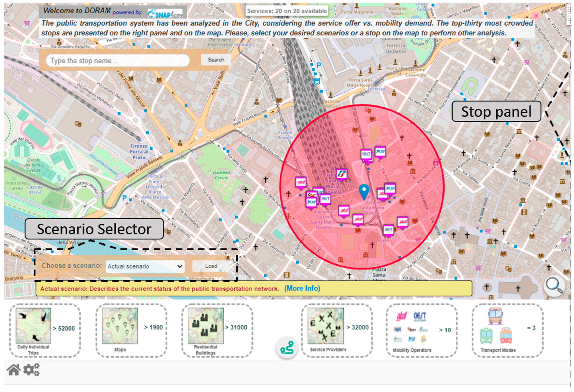The height and width of the screenshot is (392, 574).
Task: Open settings via the gears icon
Action: pos(31,370)
